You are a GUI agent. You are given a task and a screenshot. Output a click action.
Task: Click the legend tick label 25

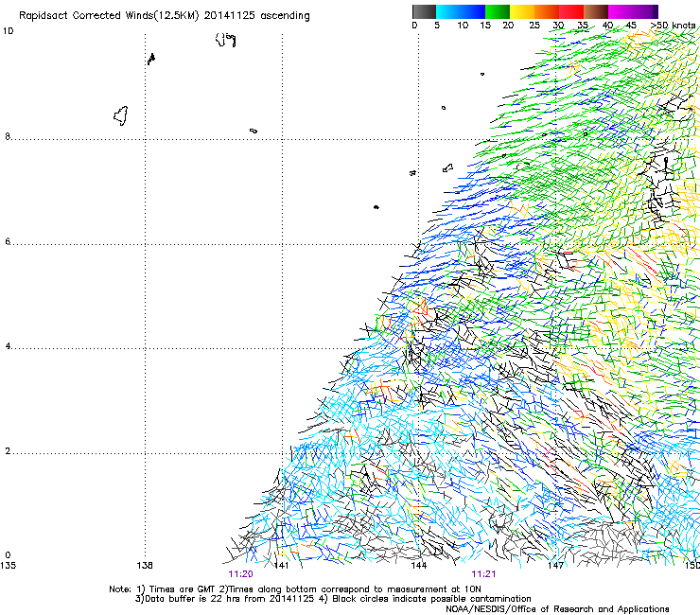[x=534, y=26]
